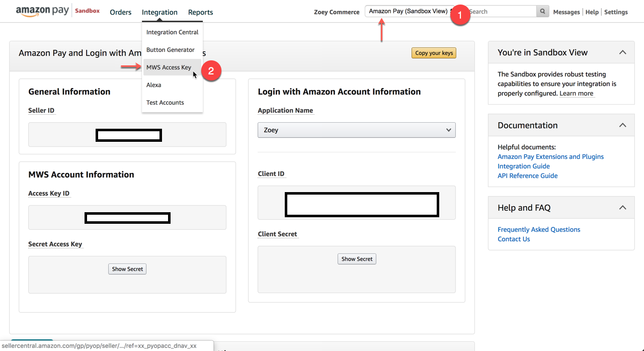Viewport: 644px width, 351px height.
Task: Open the Reports menu
Action: coord(201,12)
